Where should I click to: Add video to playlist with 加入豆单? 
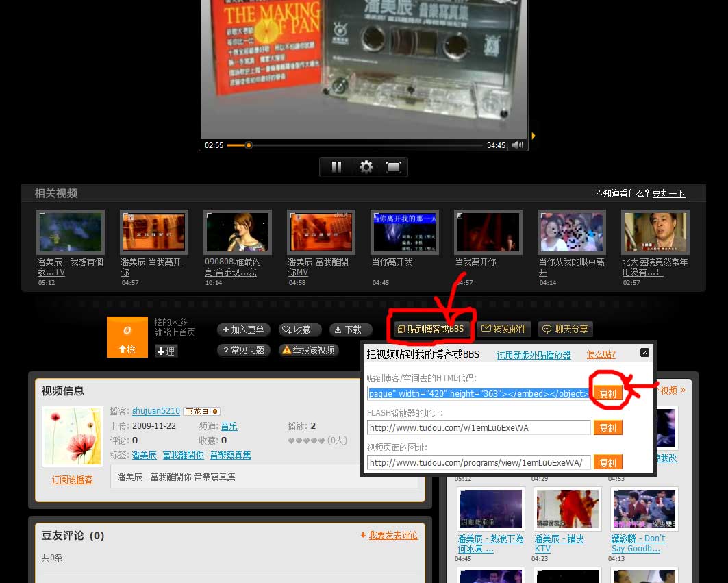point(244,330)
